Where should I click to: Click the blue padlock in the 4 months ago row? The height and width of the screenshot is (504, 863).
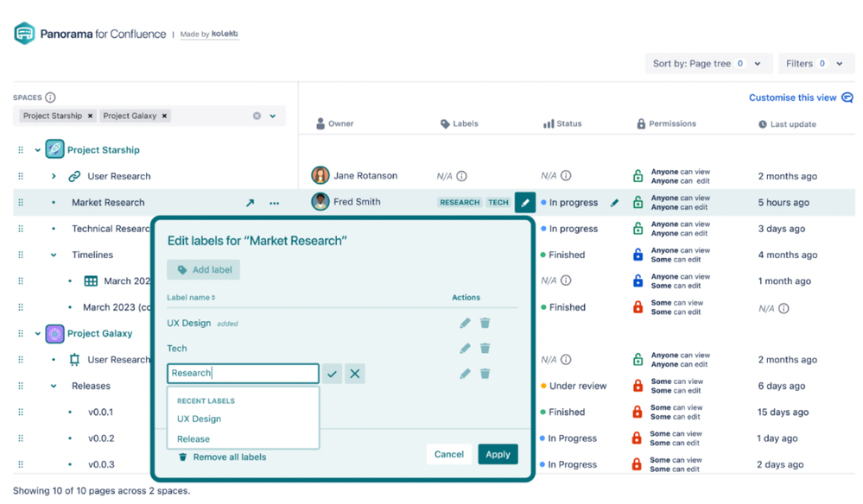(x=638, y=255)
